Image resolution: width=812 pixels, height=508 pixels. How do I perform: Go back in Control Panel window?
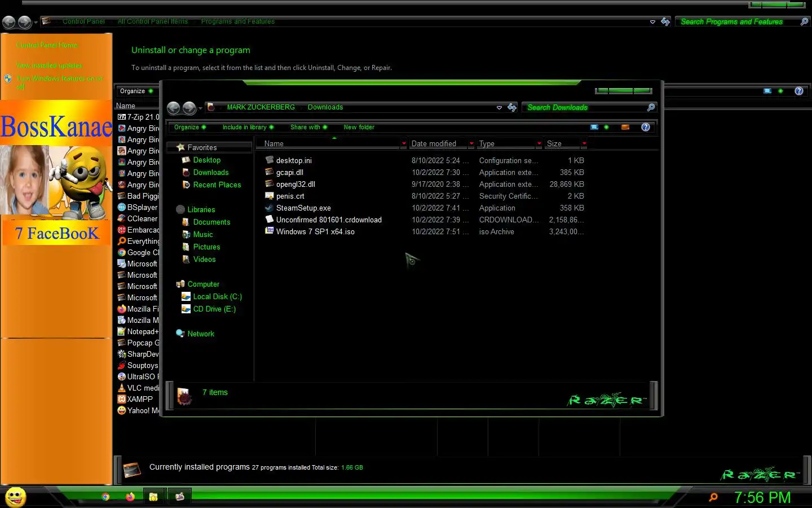point(9,22)
